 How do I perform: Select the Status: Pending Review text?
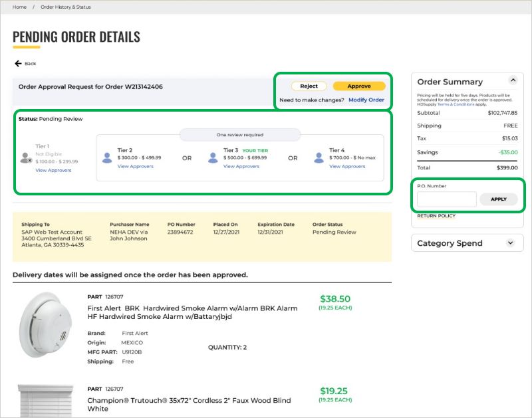[x=51, y=119]
